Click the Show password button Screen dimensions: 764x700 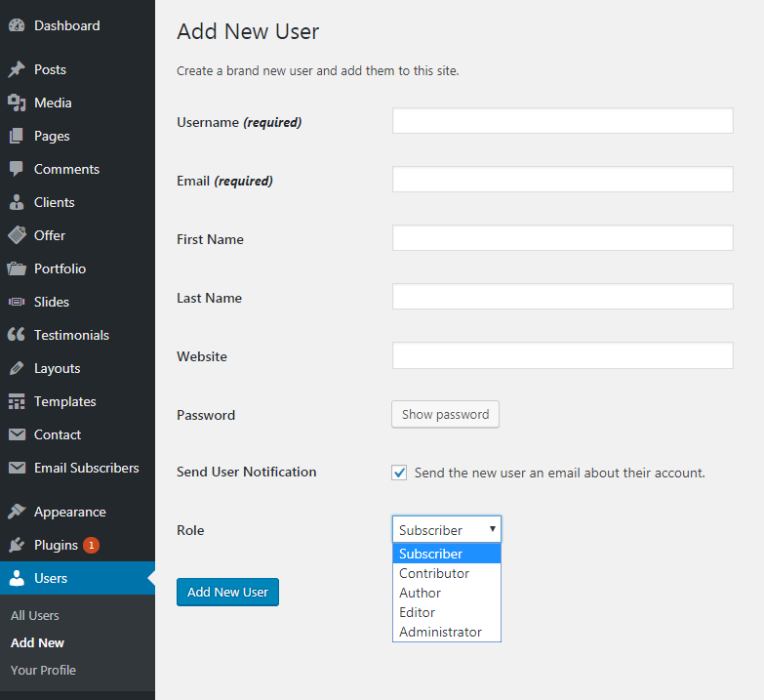click(445, 414)
